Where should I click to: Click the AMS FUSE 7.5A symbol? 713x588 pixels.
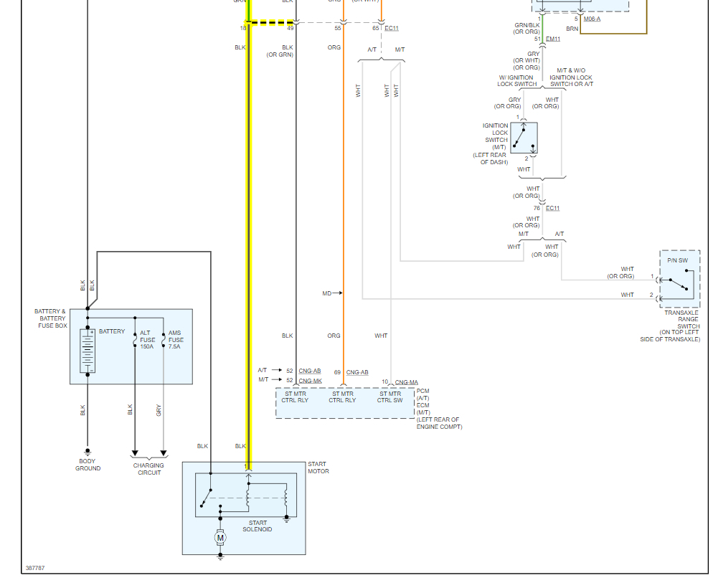point(164,339)
